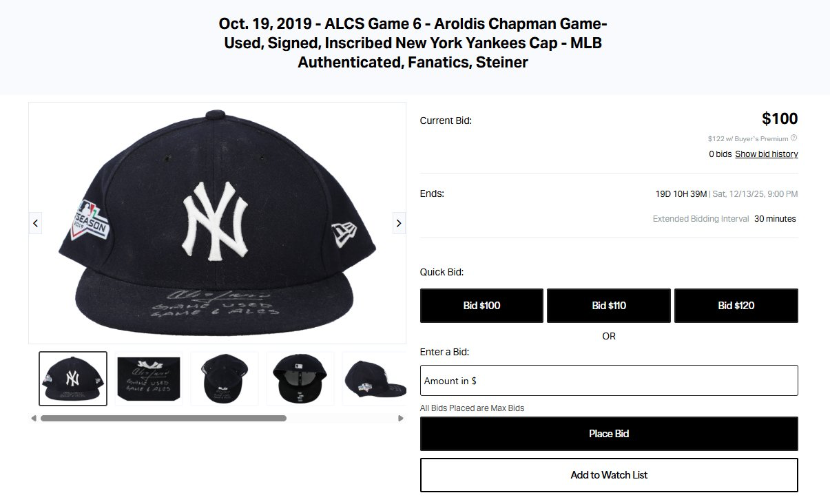Add this cap to Watch List
Screen dimensions: 830x504
click(609, 475)
